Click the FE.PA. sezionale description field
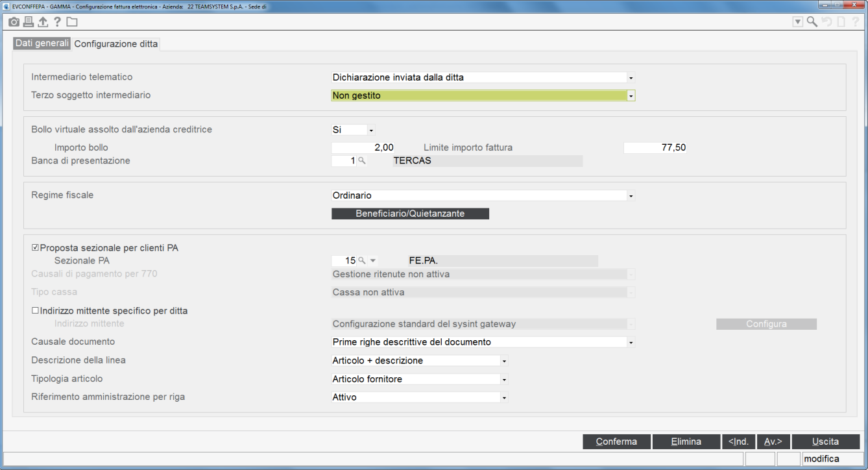This screenshot has width=868, height=470. coord(503,260)
